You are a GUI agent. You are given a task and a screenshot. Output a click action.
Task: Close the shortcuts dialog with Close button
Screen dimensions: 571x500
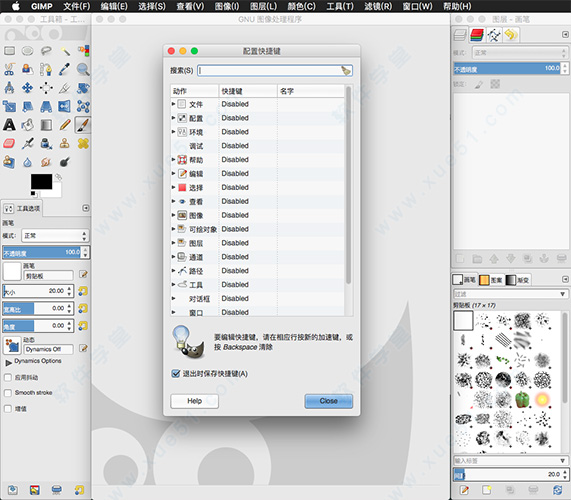[x=328, y=401]
